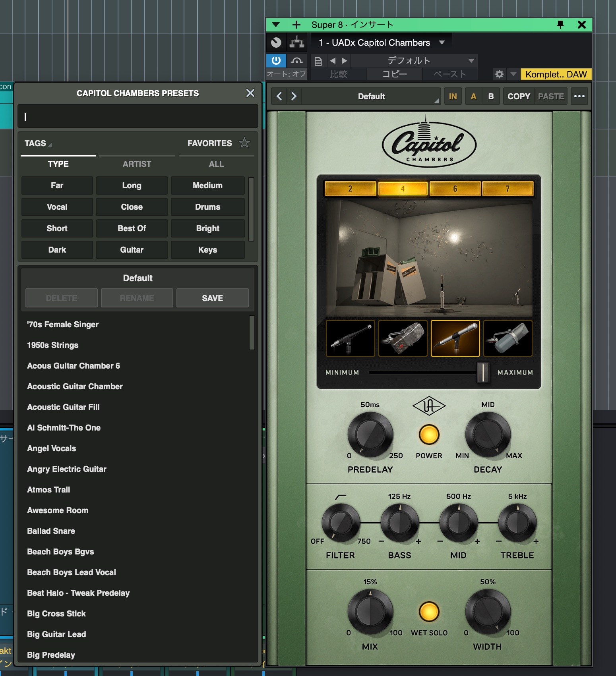Pin the plugin window

point(560,25)
